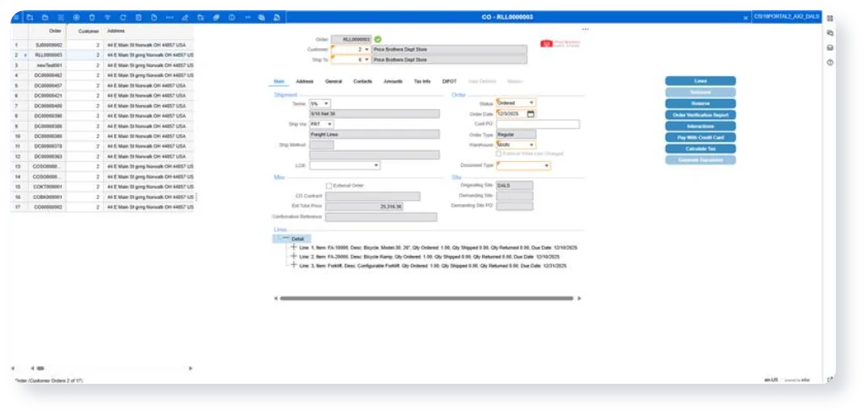Image resolution: width=868 pixels, height=416 pixels.
Task: Click the Pay With Credit Card button
Action: pyautogui.click(x=699, y=137)
